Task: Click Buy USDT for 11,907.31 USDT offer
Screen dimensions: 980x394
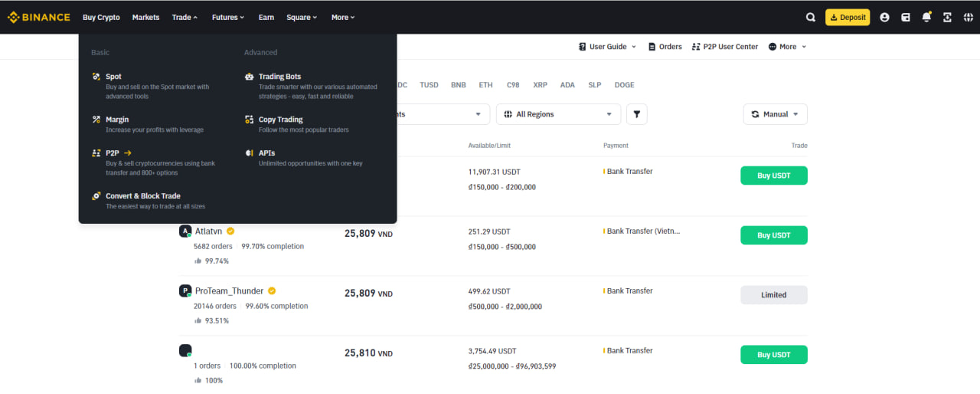Action: point(774,176)
